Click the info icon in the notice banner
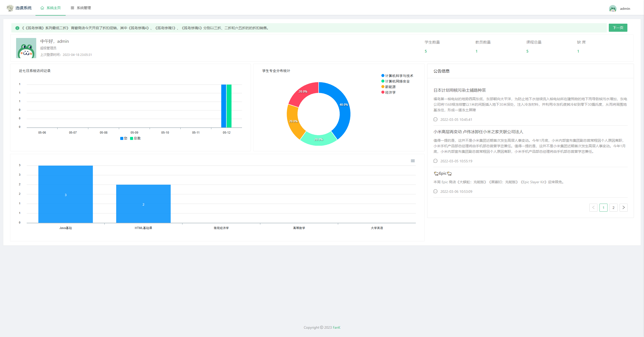The height and width of the screenshot is (337, 644). coord(17,28)
